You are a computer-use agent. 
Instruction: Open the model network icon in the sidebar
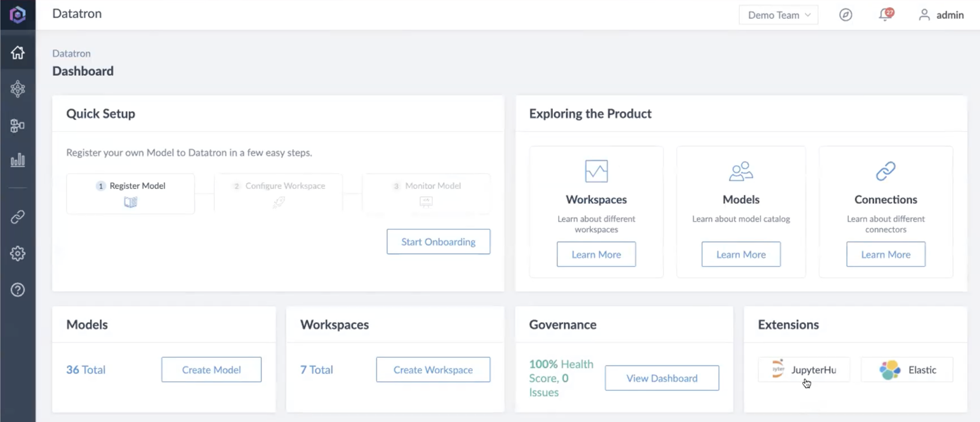(18, 89)
